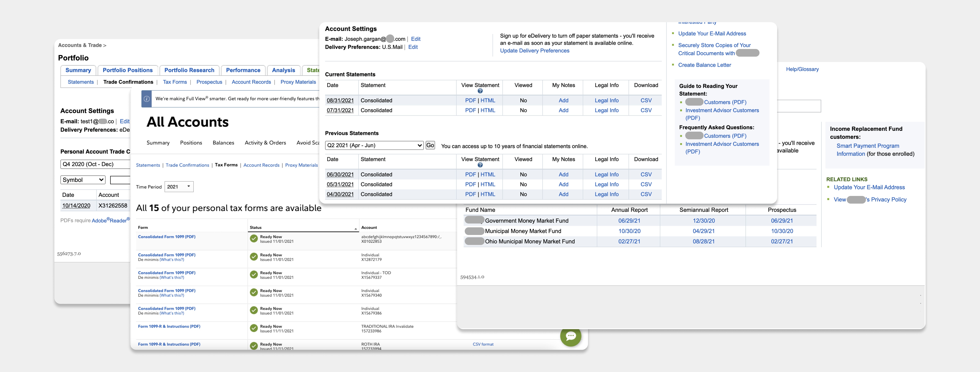Click Update Delivery Preferences link
Image resolution: width=980 pixels, height=372 pixels.
pos(534,50)
